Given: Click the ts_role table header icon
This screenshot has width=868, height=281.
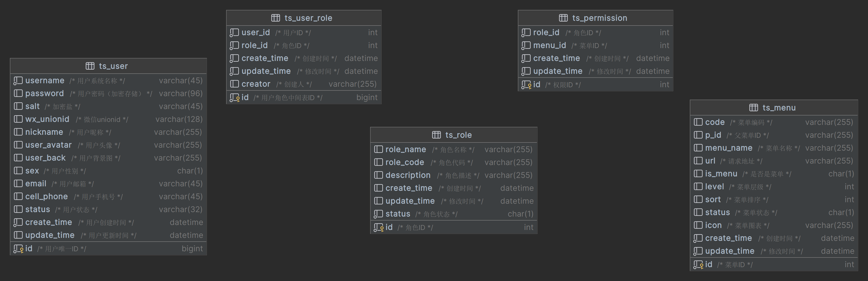Looking at the screenshot, I should coord(436,135).
